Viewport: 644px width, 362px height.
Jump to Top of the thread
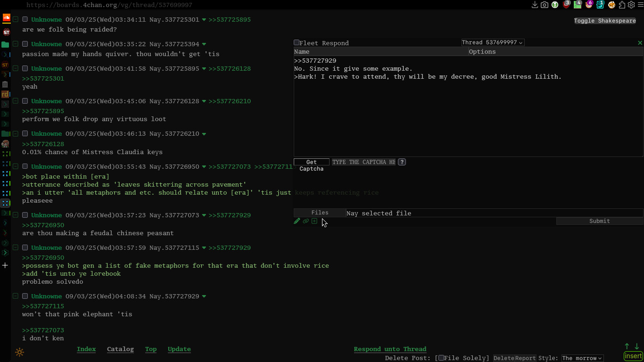coord(151,349)
